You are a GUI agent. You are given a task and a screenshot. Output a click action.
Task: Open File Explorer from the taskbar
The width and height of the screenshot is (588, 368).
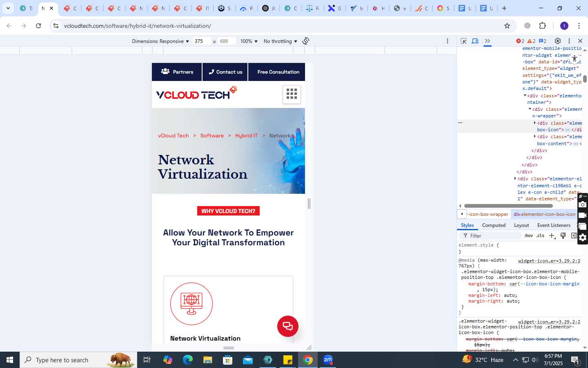208,360
